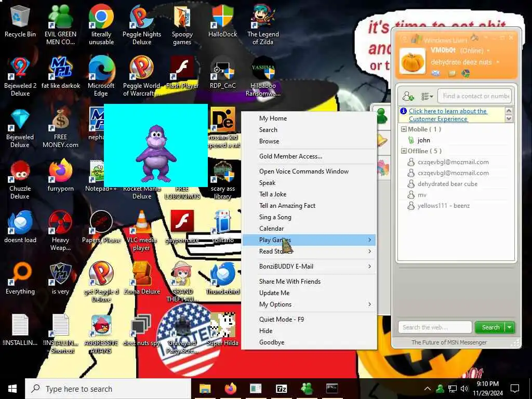Open the Search button dropdown arrow in Messenger
This screenshot has height=399, width=532.
pos(510,327)
